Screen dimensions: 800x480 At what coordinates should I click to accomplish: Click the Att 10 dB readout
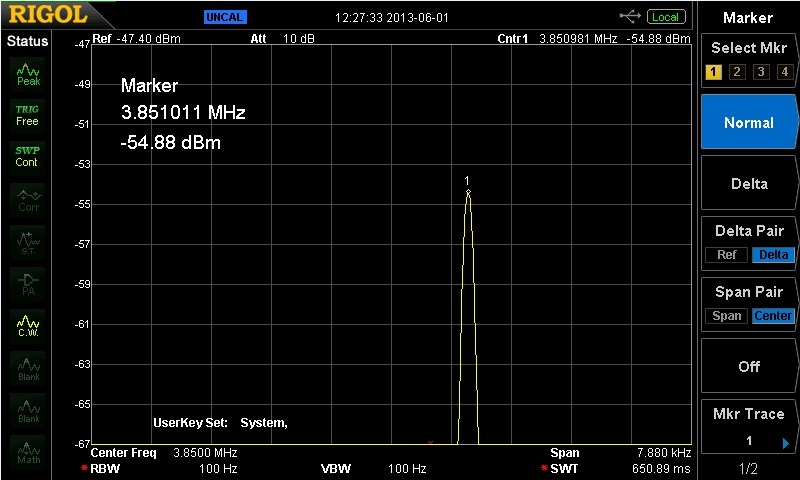(283, 39)
